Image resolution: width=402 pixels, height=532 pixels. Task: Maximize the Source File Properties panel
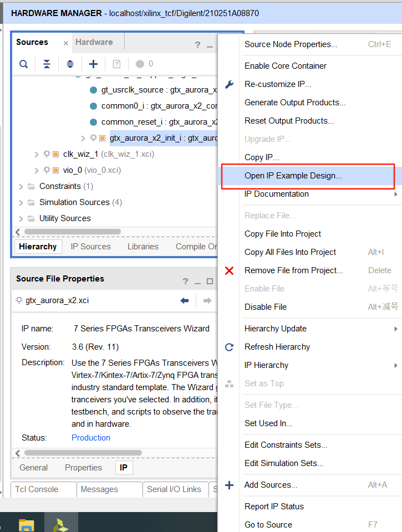tap(210, 282)
